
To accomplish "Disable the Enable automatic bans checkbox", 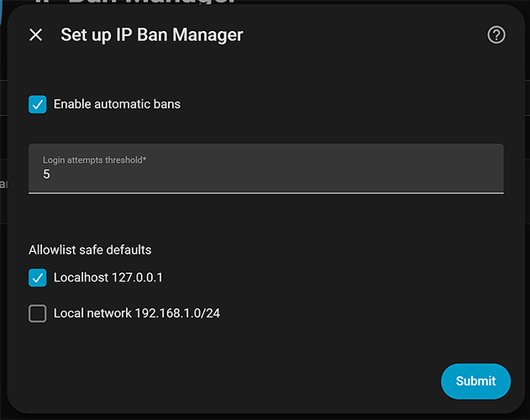I will click(38, 104).
